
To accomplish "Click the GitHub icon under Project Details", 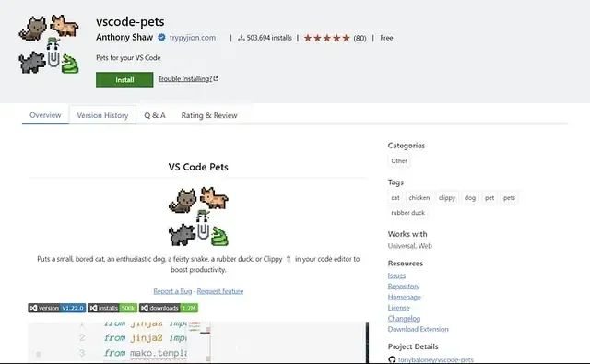I will [392, 359].
